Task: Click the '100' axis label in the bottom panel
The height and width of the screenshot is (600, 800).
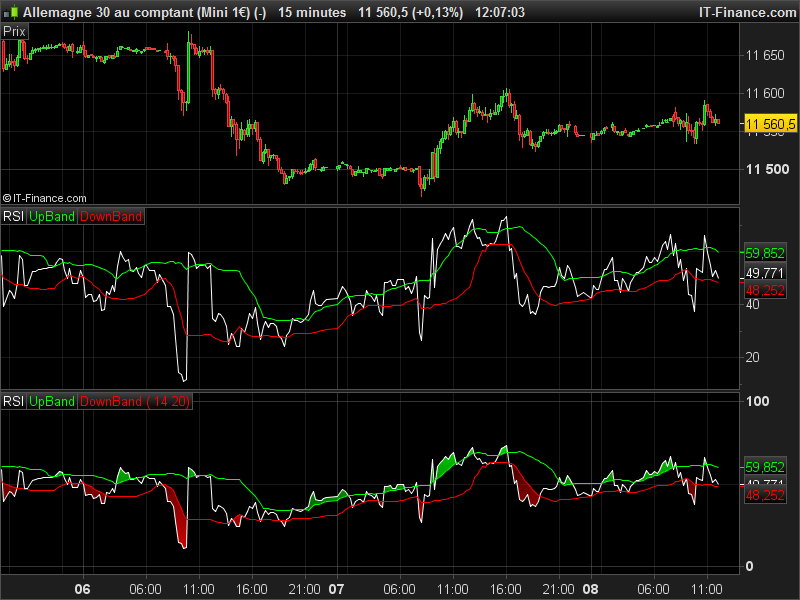Action: [758, 402]
